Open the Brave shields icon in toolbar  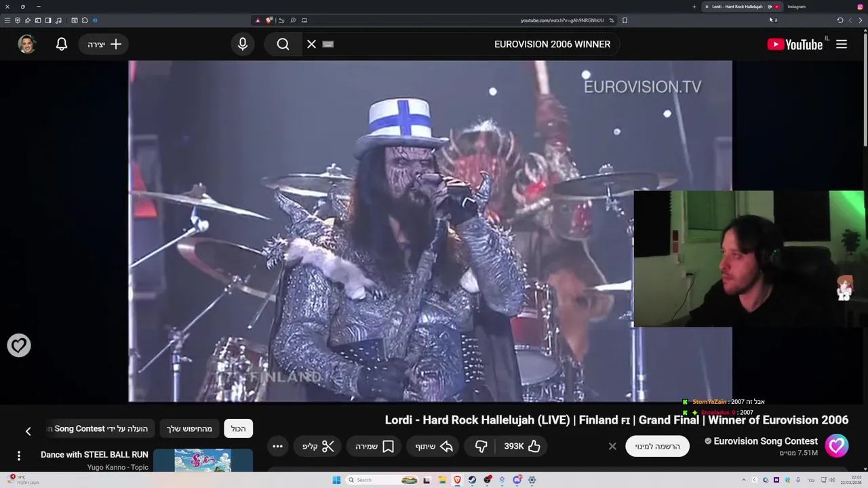pyautogui.click(x=269, y=20)
